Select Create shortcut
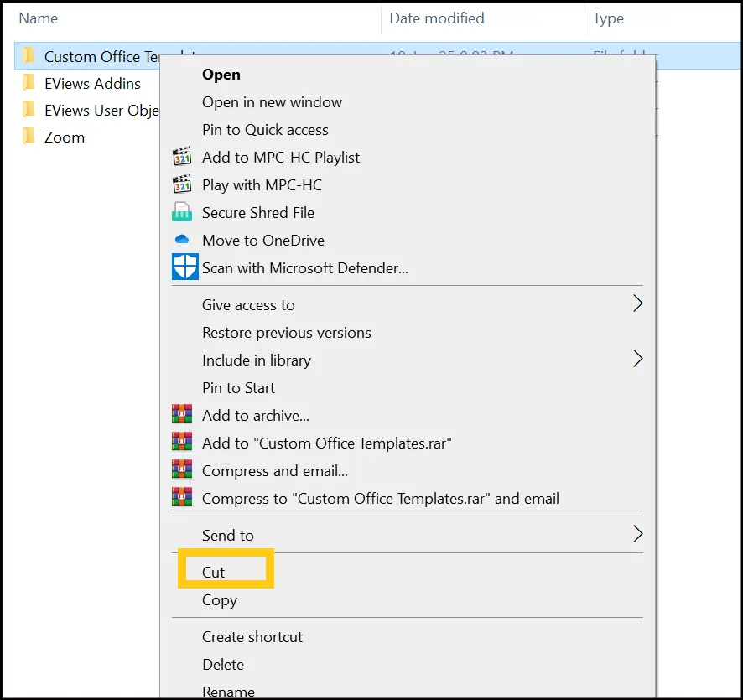 [252, 637]
